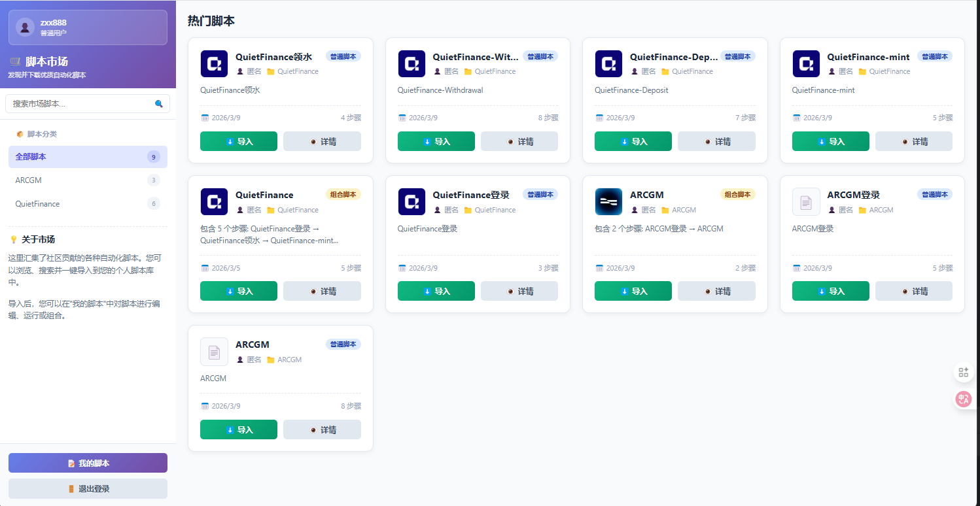Open details for QuietFinance-Deposit script

click(x=716, y=141)
